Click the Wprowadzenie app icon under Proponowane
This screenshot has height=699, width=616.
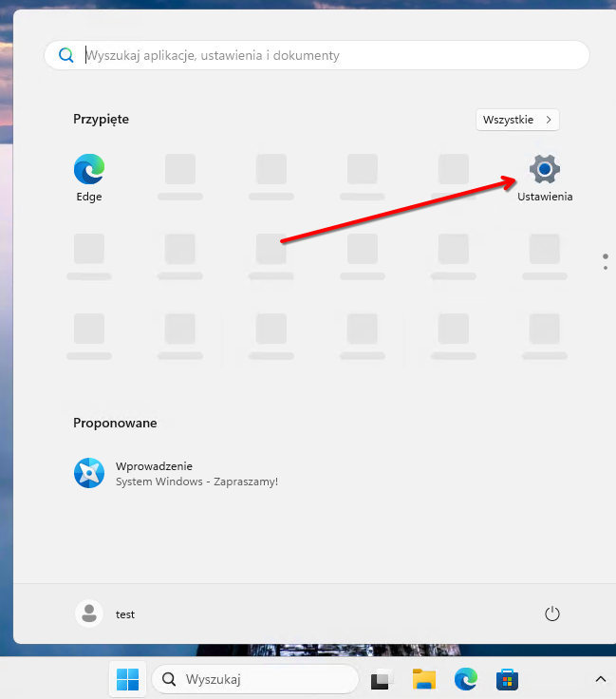(x=88, y=472)
